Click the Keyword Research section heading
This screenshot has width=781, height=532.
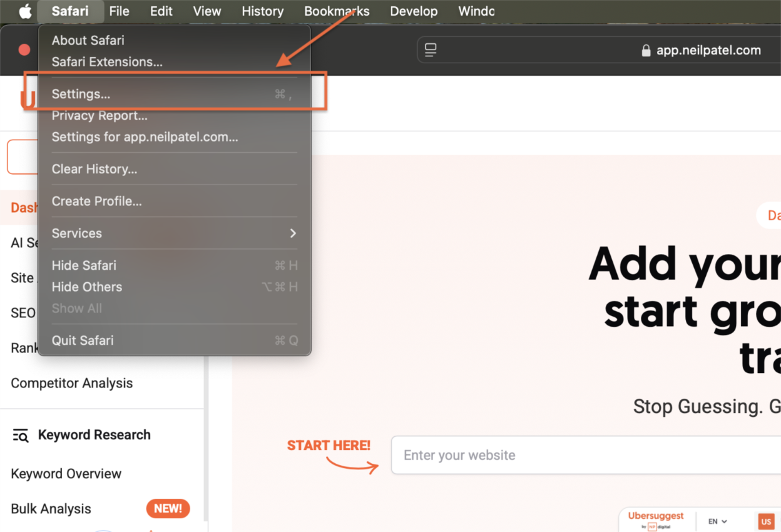pyautogui.click(x=94, y=435)
